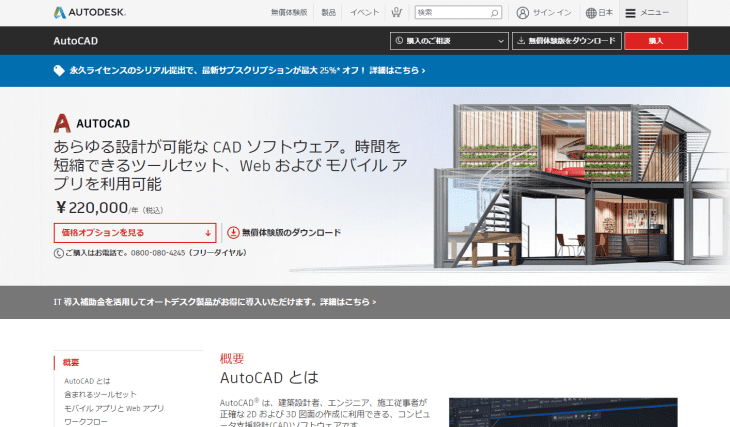Image resolution: width=730 pixels, height=427 pixels.
Task: Open the イベント top nav item
Action: pos(365,13)
